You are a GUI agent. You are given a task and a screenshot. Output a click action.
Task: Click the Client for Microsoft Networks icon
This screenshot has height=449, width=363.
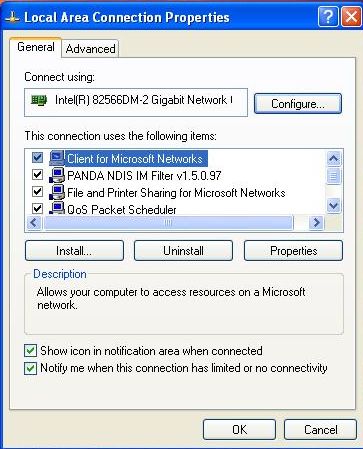pos(57,158)
